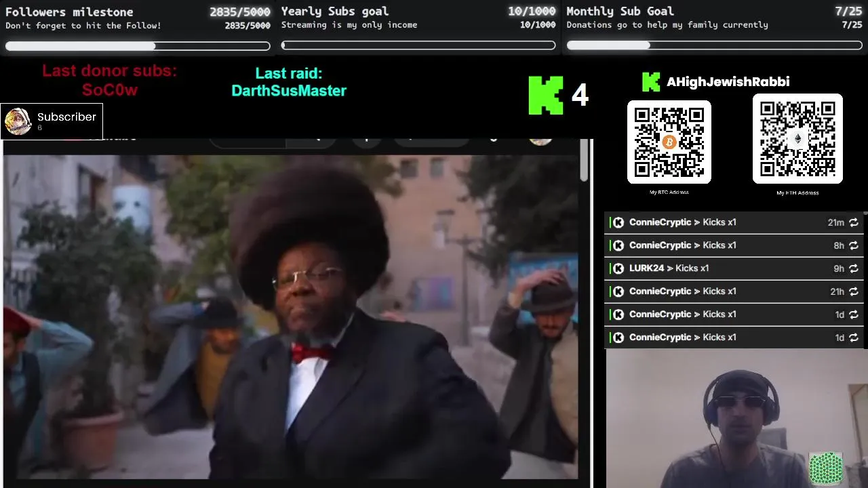Click the small Kick logo next to AHighJewishRabbi
Viewport: 868px width, 488px height.
(651, 82)
